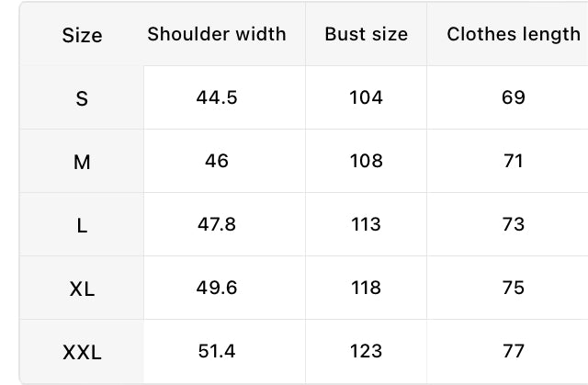Click the Size column header

click(82, 35)
